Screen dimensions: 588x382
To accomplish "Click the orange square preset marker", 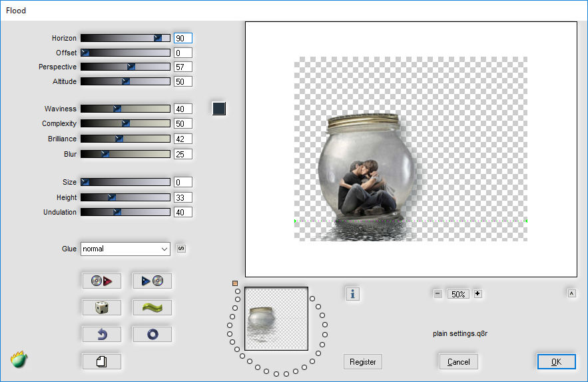I will 235,283.
